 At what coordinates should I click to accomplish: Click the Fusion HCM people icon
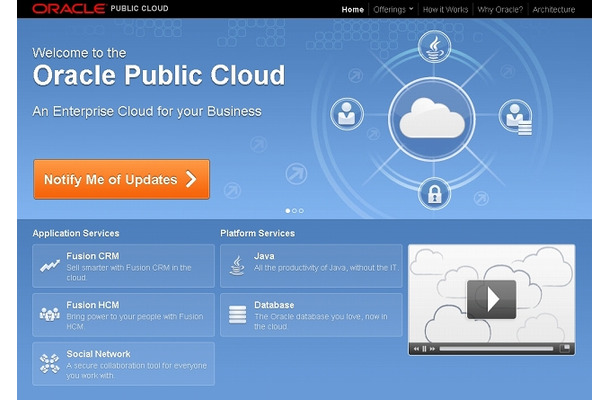coord(50,314)
